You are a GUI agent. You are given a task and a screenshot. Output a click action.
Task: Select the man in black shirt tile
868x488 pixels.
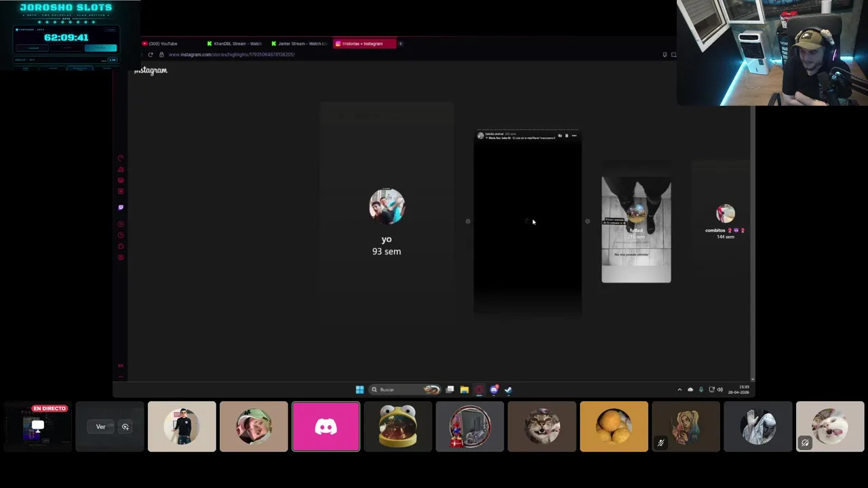pyautogui.click(x=182, y=426)
